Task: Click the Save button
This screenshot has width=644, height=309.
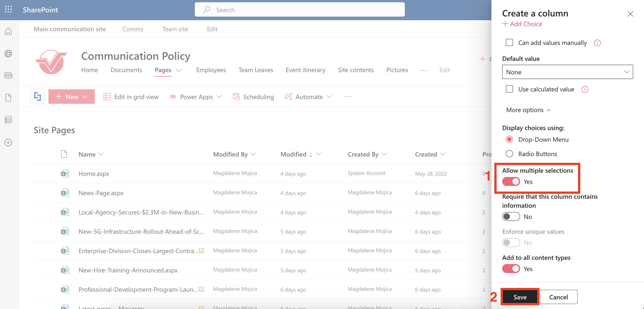Action: point(520,297)
